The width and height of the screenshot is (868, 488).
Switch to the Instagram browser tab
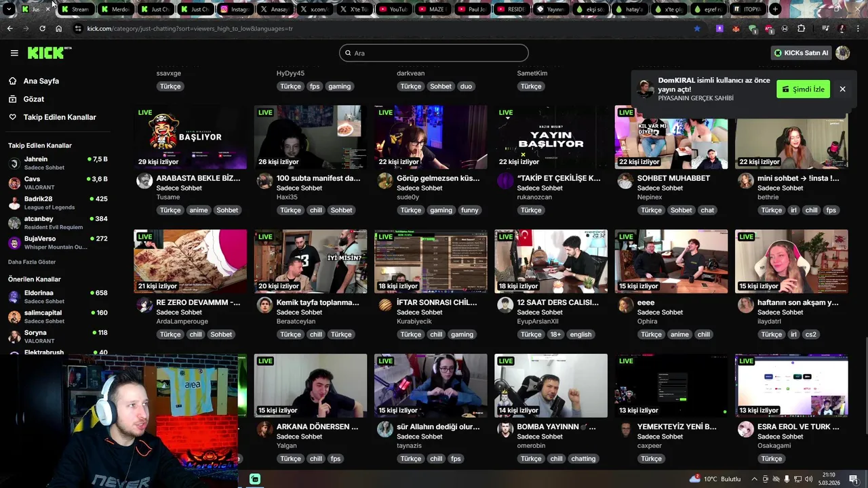click(x=235, y=9)
